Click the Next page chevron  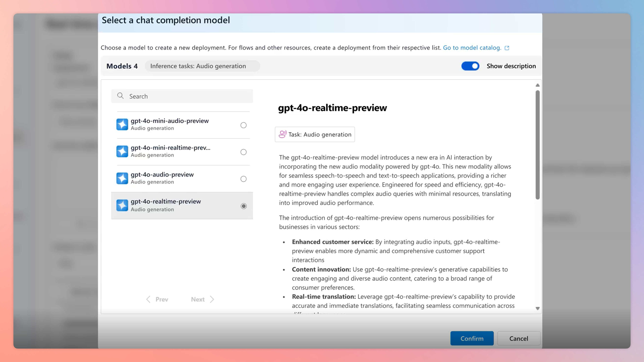(212, 299)
